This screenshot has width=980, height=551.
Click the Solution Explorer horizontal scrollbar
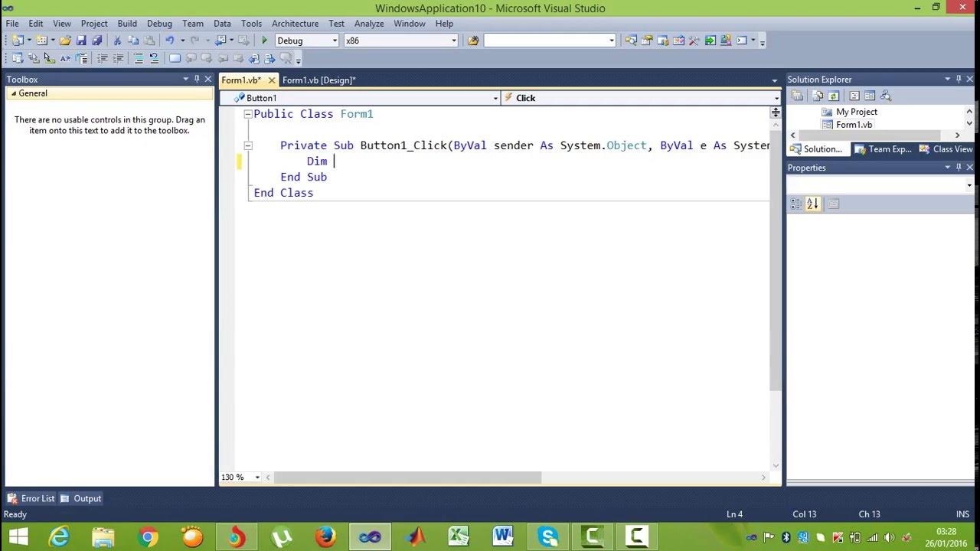click(873, 135)
